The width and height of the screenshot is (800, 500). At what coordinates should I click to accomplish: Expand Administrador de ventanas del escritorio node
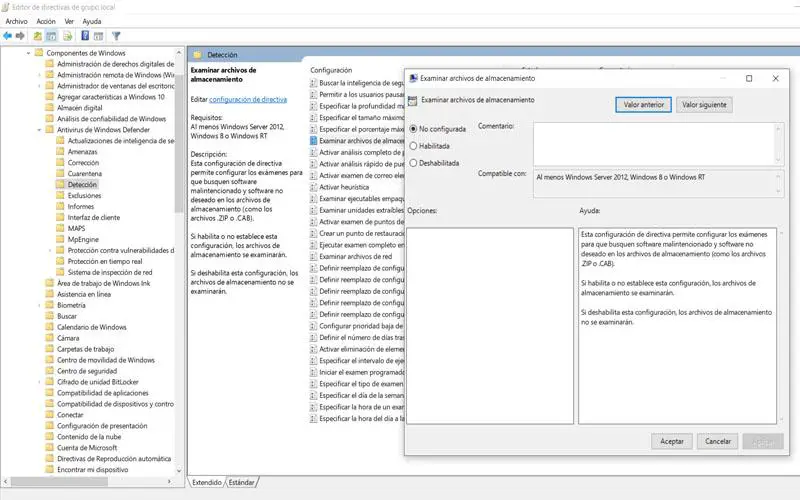(39, 86)
